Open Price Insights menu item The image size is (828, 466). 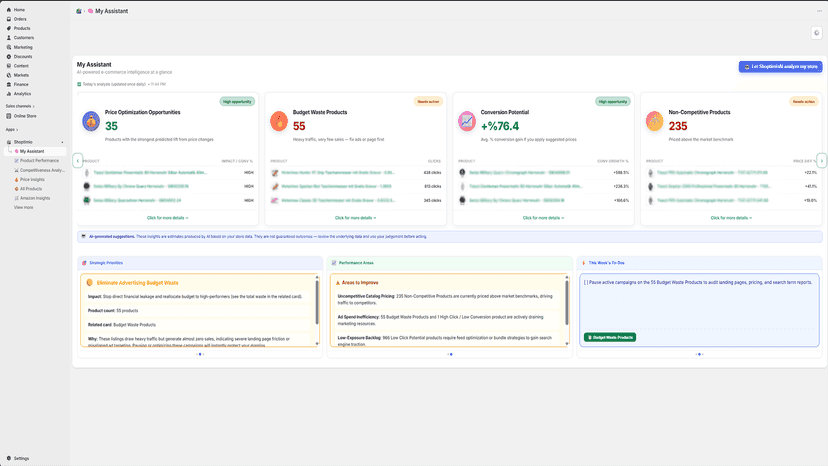pos(32,180)
